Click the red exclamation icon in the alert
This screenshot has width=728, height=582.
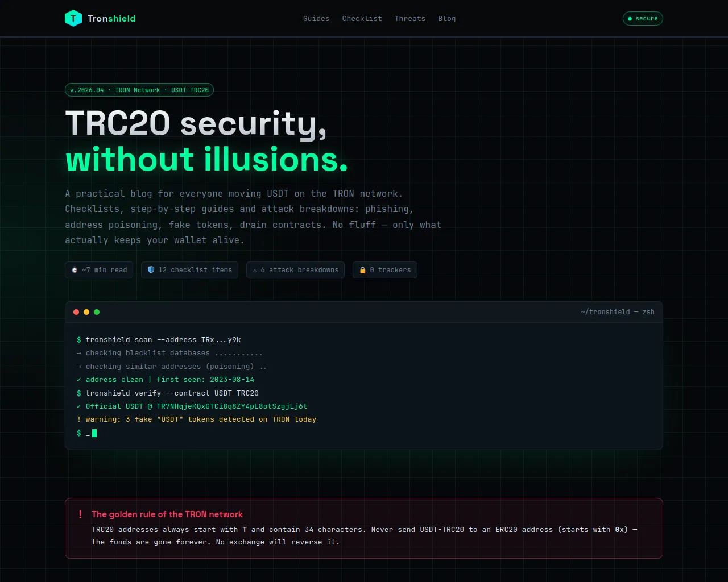(x=80, y=514)
